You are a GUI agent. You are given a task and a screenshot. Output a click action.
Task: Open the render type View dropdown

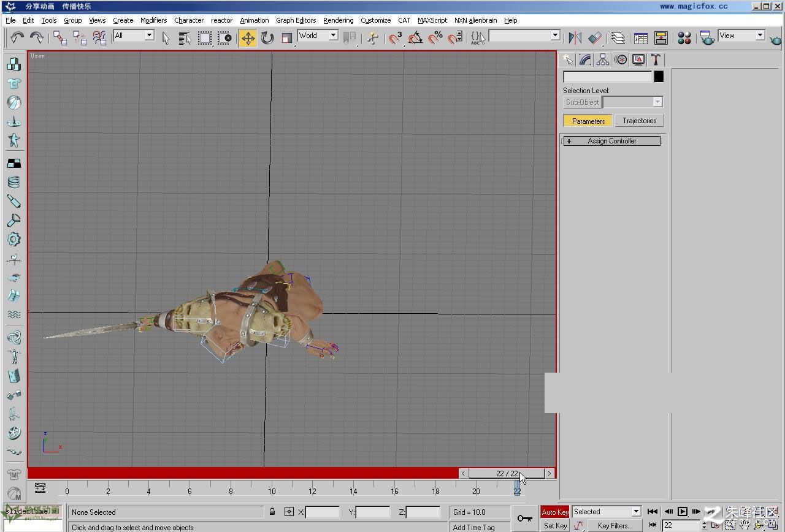741,36
